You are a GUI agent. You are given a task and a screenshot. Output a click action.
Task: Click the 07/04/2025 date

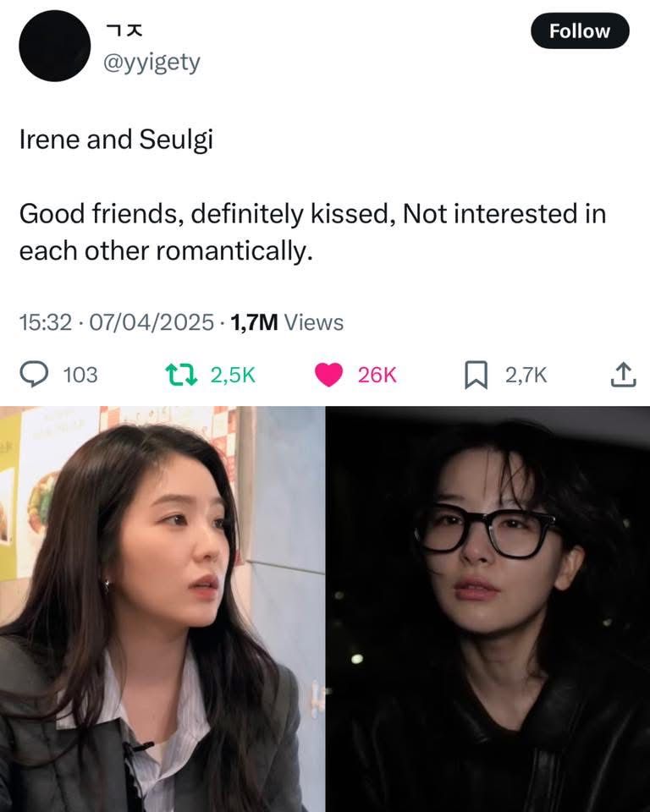coord(151,322)
